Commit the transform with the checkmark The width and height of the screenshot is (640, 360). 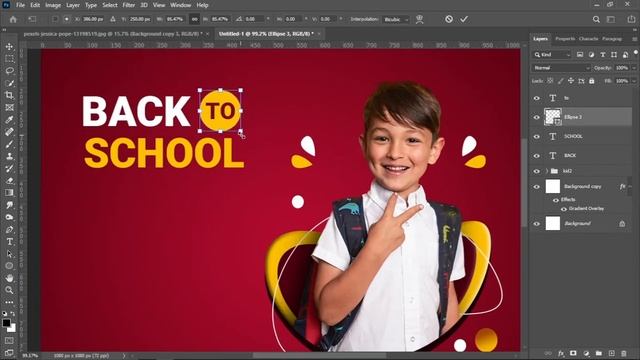464,19
